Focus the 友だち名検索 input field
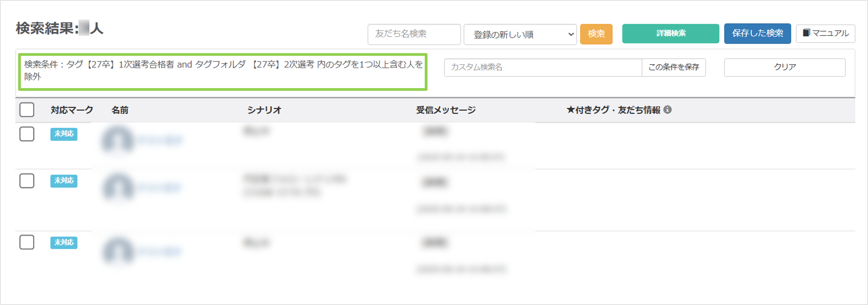Screen dimensions: 868x305 pos(414,34)
